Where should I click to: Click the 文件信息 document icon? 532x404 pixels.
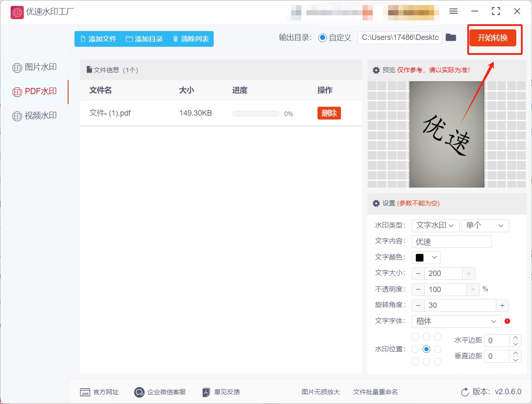[x=89, y=69]
